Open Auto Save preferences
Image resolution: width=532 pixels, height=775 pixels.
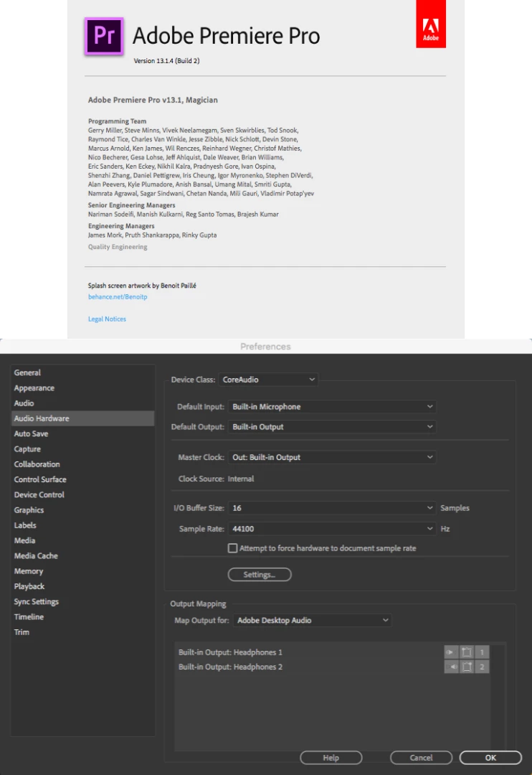pyautogui.click(x=82, y=434)
